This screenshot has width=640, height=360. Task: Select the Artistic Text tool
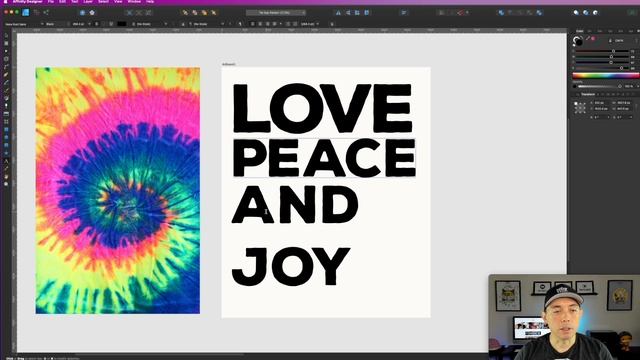point(6,161)
